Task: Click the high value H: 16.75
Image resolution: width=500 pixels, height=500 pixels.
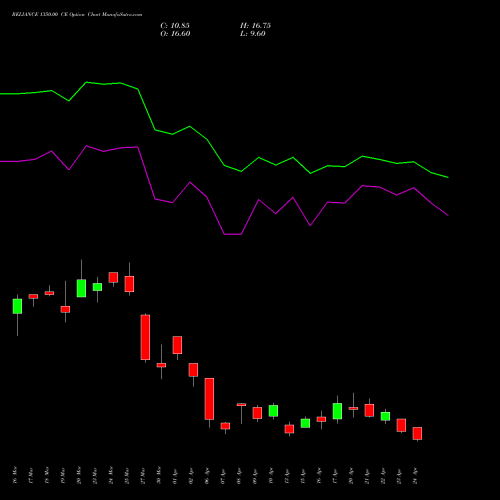Action: 255,26
